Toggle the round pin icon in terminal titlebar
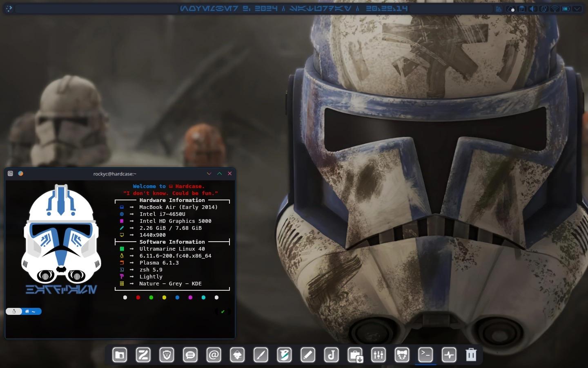Viewport: 588px width, 368px height. click(20, 173)
